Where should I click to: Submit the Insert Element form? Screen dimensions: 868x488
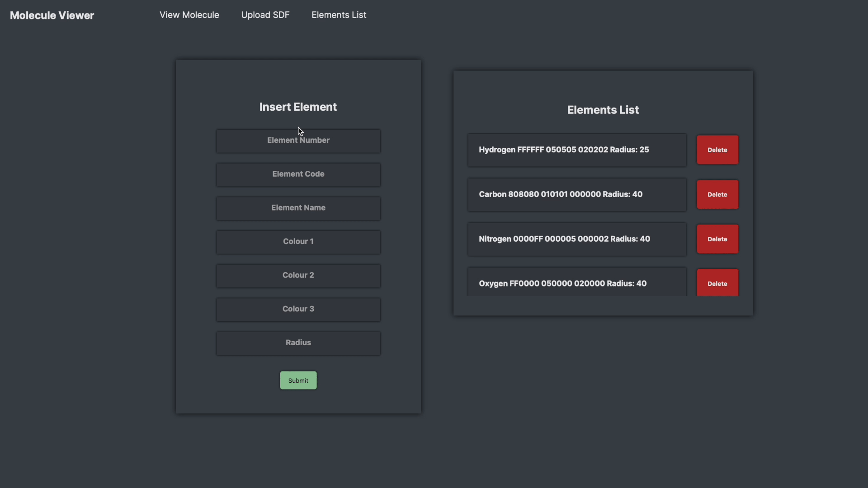coord(298,380)
